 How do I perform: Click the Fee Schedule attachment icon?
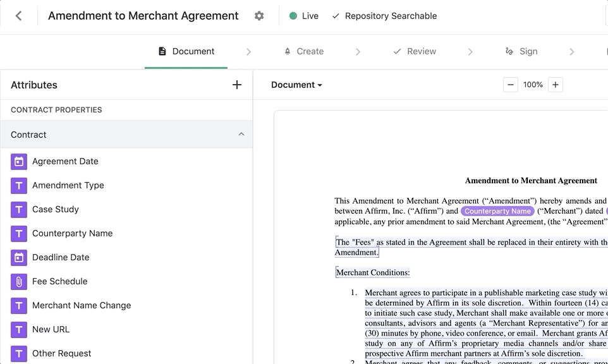click(18, 282)
